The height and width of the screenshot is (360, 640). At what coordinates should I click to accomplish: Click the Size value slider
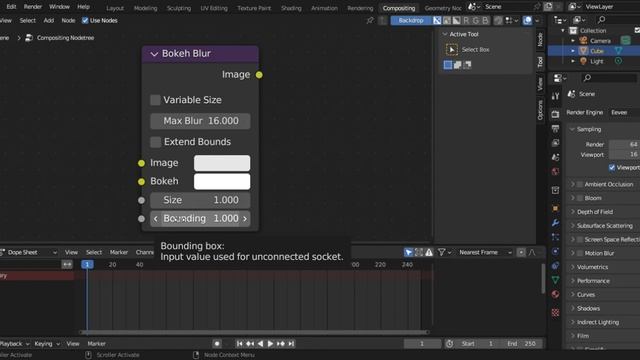click(x=200, y=200)
